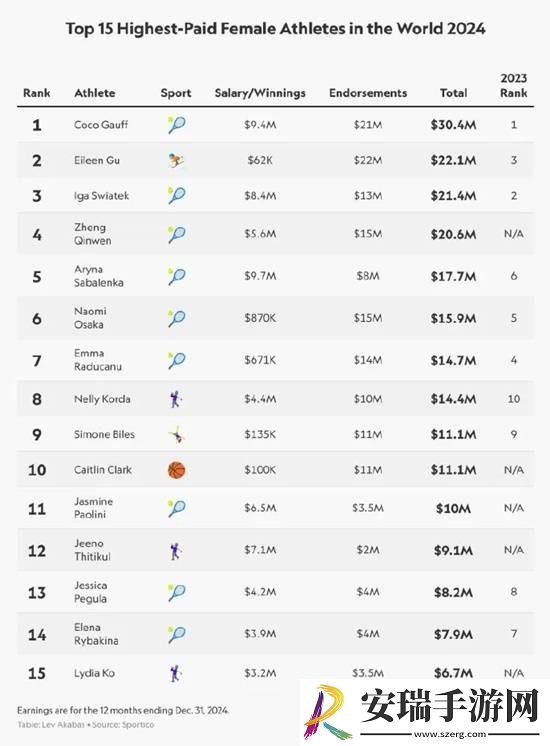Click the Total column header
This screenshot has width=550, height=746.
453,93
